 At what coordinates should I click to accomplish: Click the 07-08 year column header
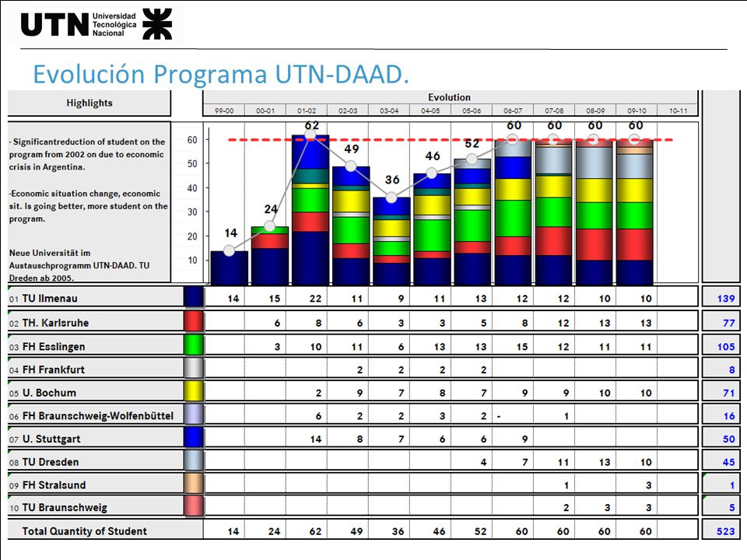click(x=554, y=110)
